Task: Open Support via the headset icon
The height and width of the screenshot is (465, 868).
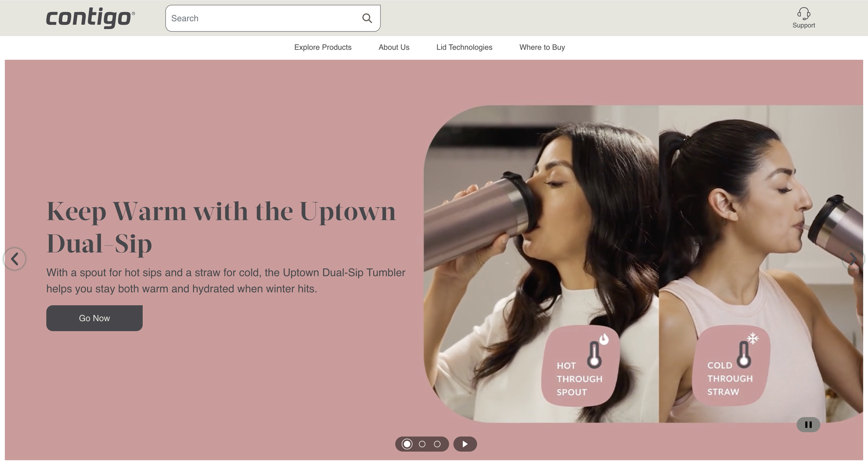Action: pos(803,18)
